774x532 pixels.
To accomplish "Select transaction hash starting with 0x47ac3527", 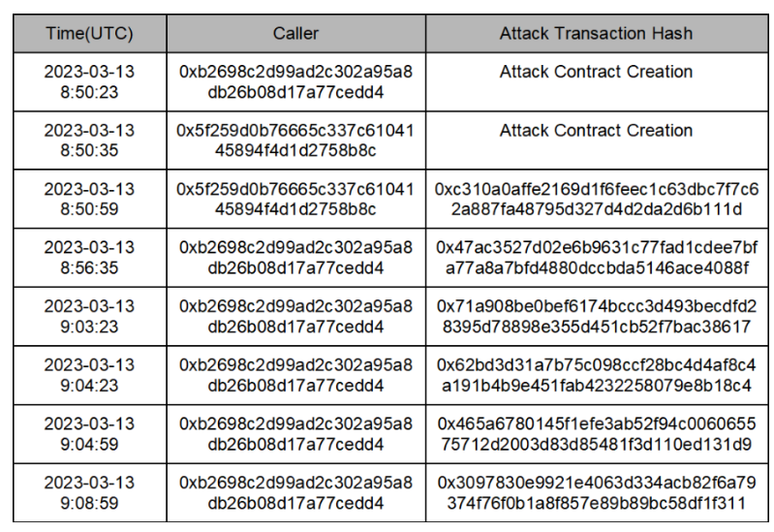I will pyautogui.click(x=597, y=258).
